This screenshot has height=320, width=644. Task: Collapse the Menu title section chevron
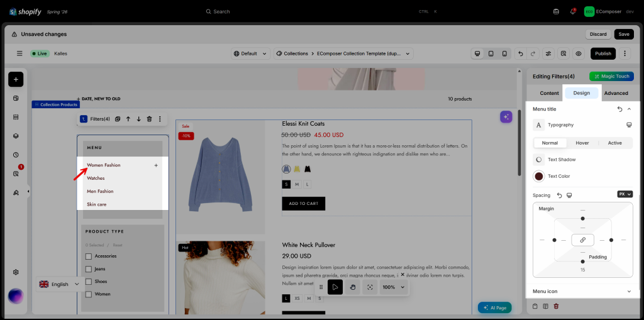(x=629, y=109)
